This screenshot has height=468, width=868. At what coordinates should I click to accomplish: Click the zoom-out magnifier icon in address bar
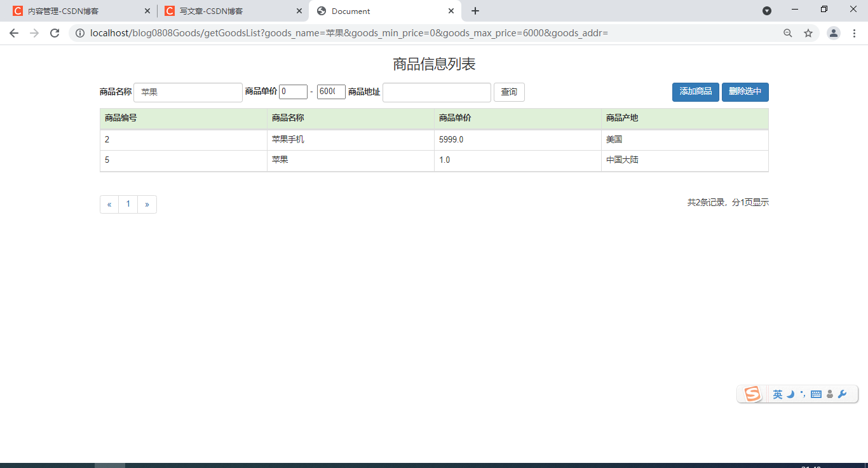(788, 32)
